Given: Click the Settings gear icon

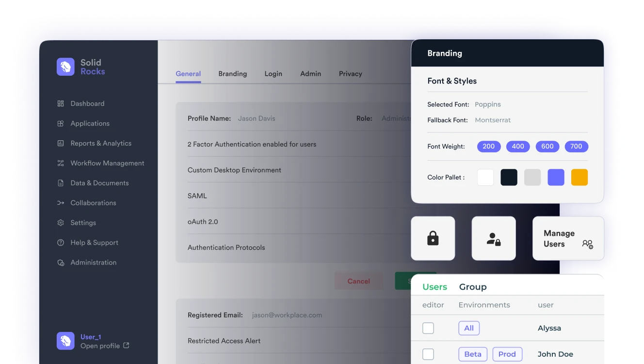Looking at the screenshot, I should click(x=61, y=223).
